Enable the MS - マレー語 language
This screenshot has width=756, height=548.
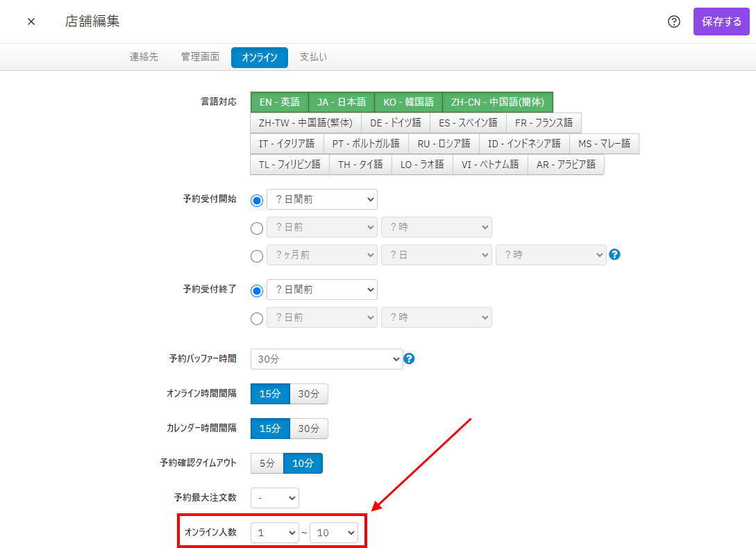coord(604,144)
